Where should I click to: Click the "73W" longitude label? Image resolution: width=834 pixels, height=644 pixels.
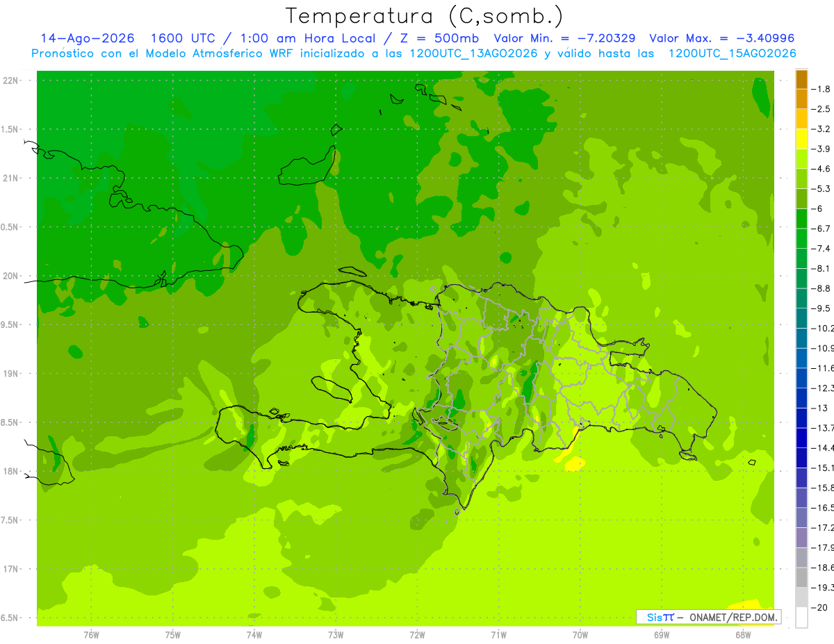point(336,634)
